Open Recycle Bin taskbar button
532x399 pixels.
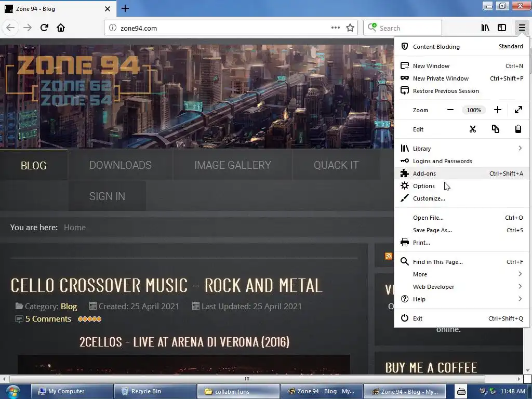click(x=155, y=391)
